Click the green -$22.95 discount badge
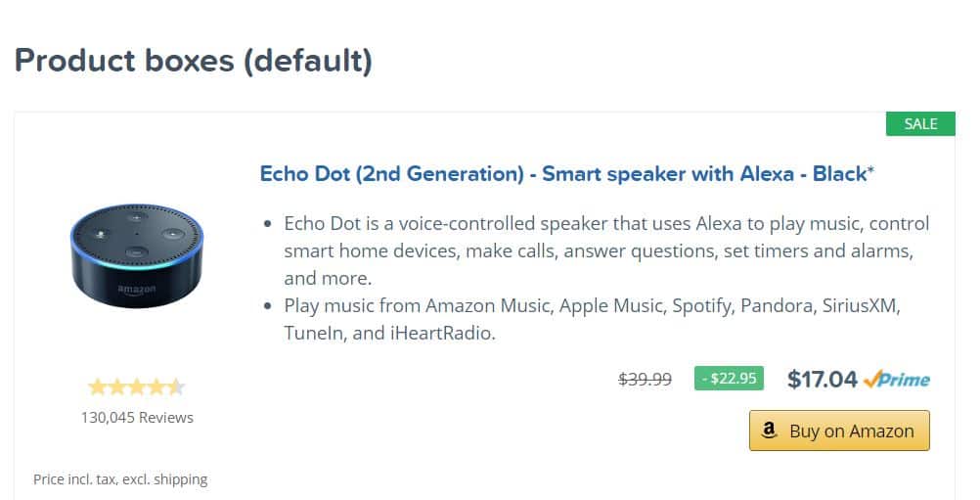The image size is (980, 500). [x=729, y=378]
